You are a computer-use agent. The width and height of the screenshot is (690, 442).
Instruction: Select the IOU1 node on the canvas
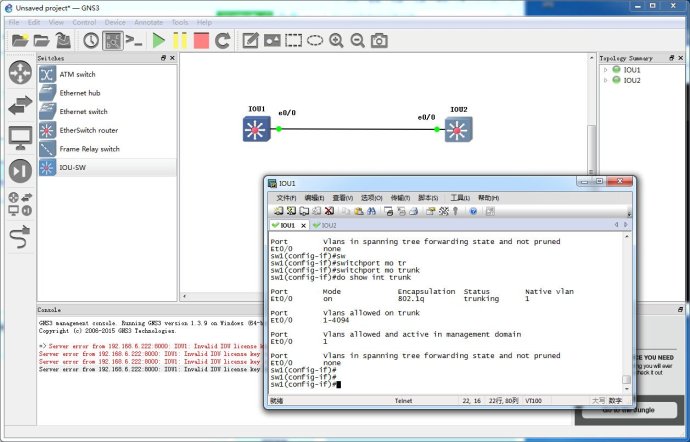click(257, 129)
